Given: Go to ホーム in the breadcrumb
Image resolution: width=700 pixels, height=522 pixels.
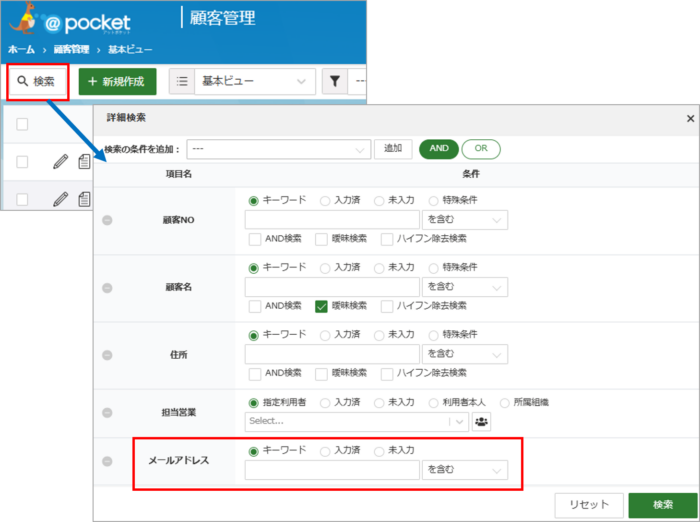Looking at the screenshot, I should coord(21,50).
